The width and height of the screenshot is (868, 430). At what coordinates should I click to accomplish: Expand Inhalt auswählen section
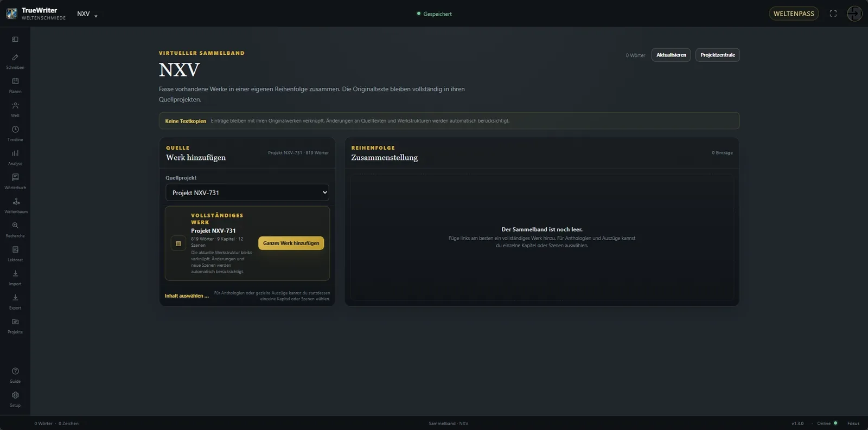coord(187,296)
